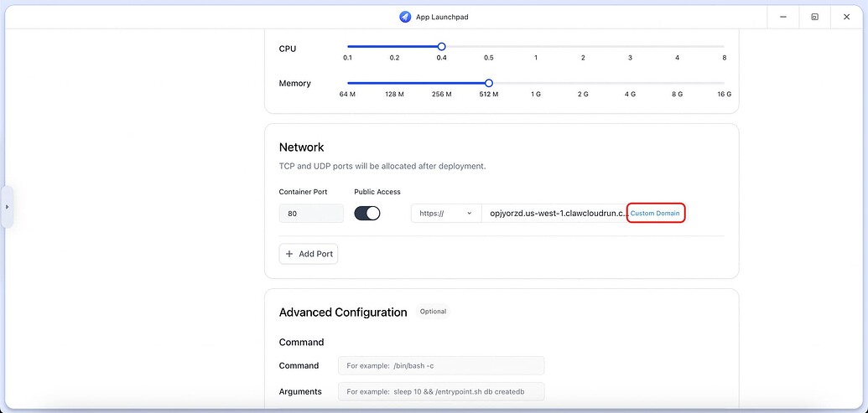The height and width of the screenshot is (413, 868).
Task: Set Memory slider to 256 M
Action: 441,83
